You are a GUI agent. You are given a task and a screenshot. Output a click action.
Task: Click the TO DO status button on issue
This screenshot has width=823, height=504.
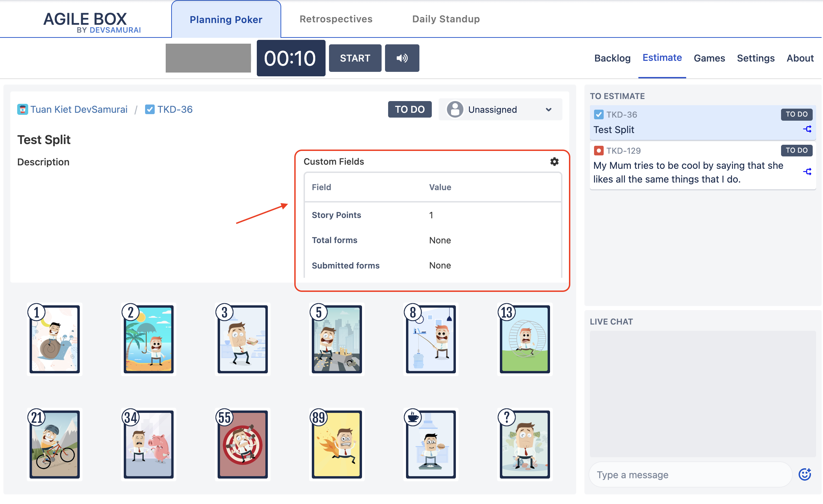[x=410, y=109]
